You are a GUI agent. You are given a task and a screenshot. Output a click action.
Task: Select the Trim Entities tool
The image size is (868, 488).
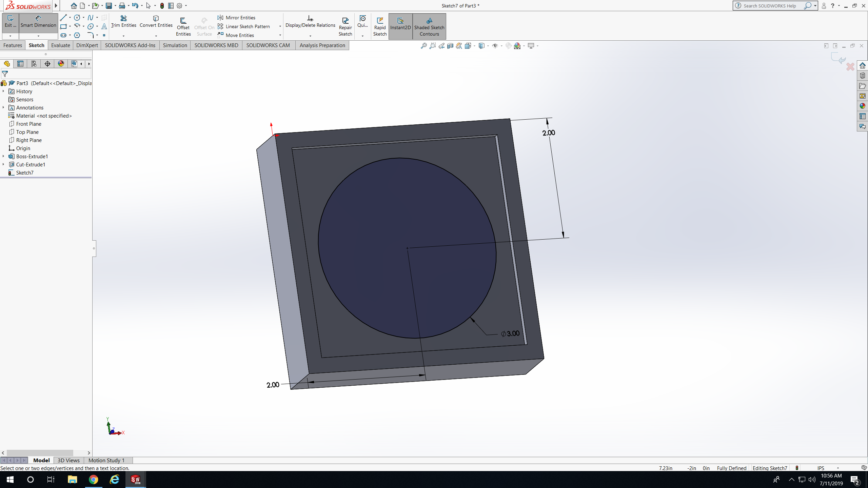(123, 21)
